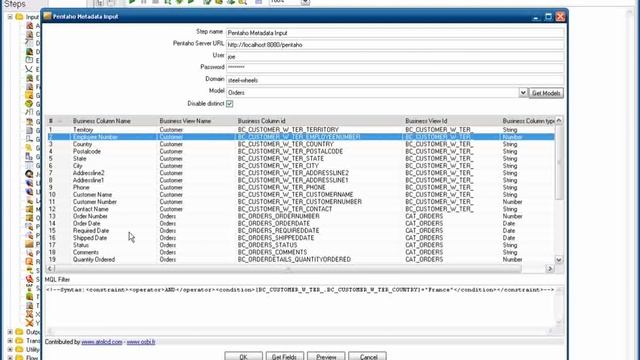
Task: Click into the Pentaho Server URL field
Action: coord(395,44)
